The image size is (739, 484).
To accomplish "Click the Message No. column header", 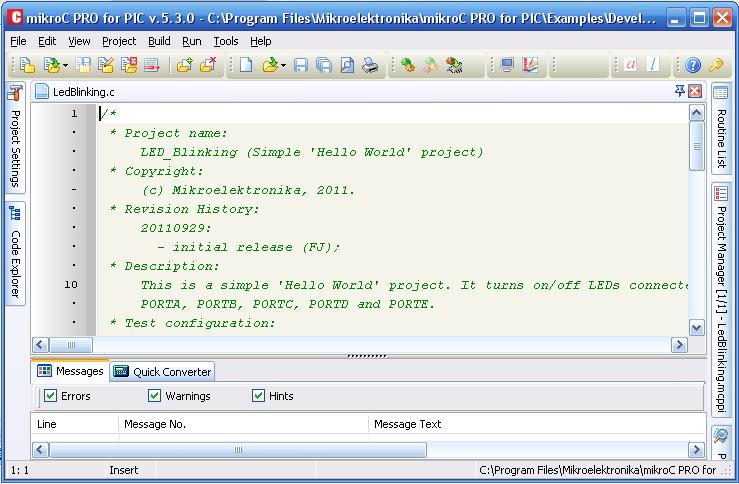I will coord(243,424).
